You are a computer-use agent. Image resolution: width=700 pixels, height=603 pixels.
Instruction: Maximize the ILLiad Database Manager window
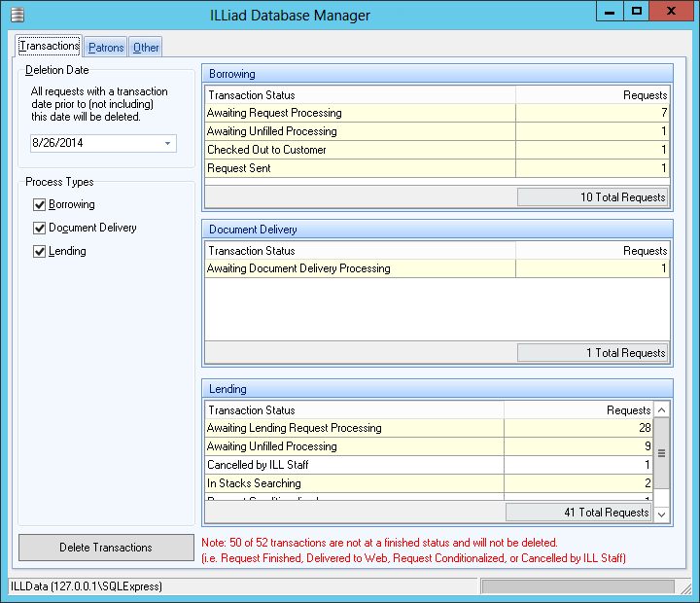point(637,13)
